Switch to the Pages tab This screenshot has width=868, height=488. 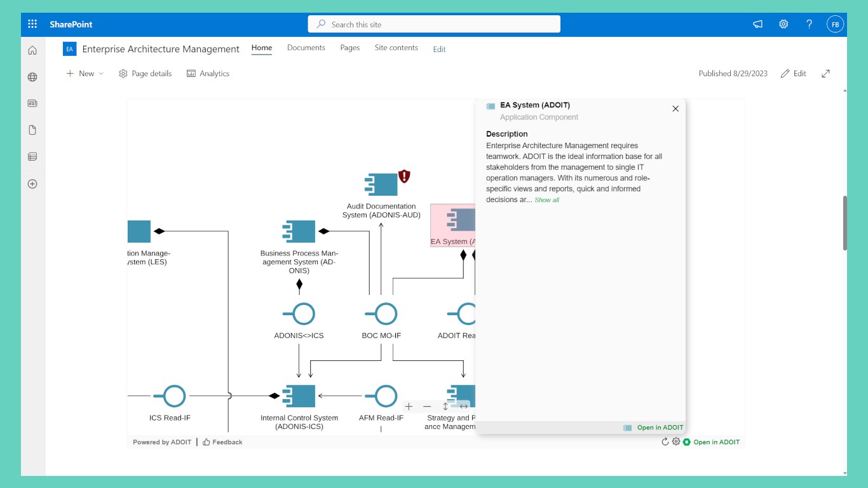[350, 48]
